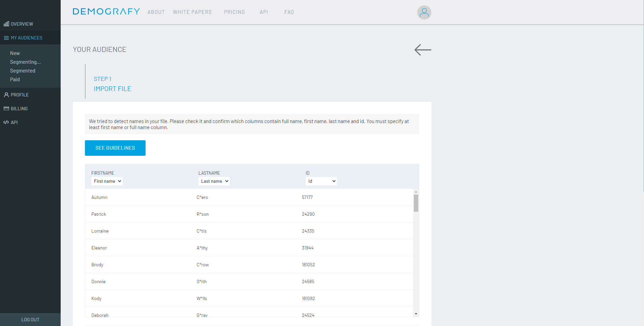Screen dimensions: 644x326
Task: Open the About page in top navigation
Action: coord(156,12)
